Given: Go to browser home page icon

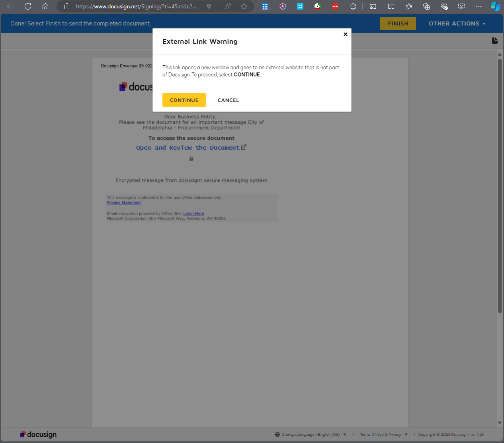Looking at the screenshot, I should [x=45, y=6].
